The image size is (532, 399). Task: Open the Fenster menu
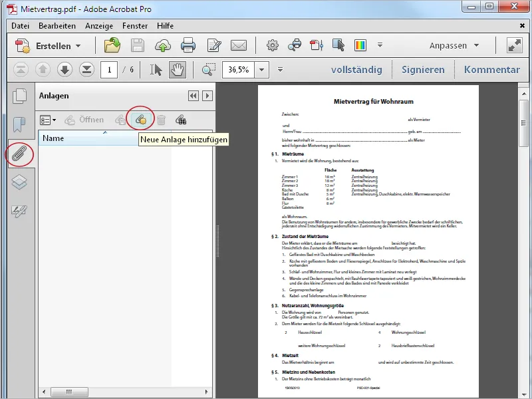[135, 26]
